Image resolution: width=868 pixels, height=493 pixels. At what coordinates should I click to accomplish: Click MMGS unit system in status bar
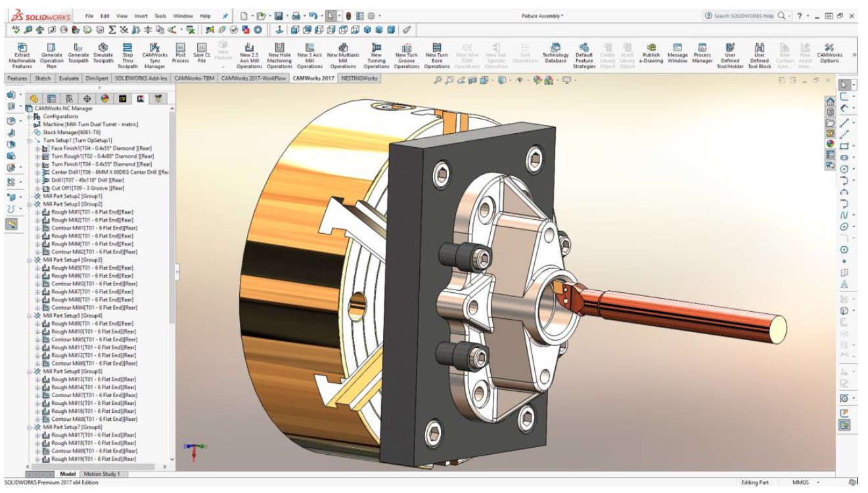point(800,482)
